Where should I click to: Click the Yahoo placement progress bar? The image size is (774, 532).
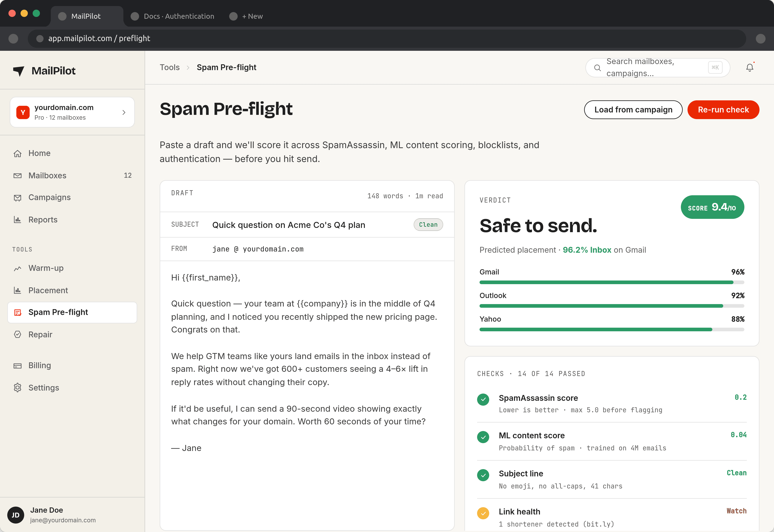point(612,329)
